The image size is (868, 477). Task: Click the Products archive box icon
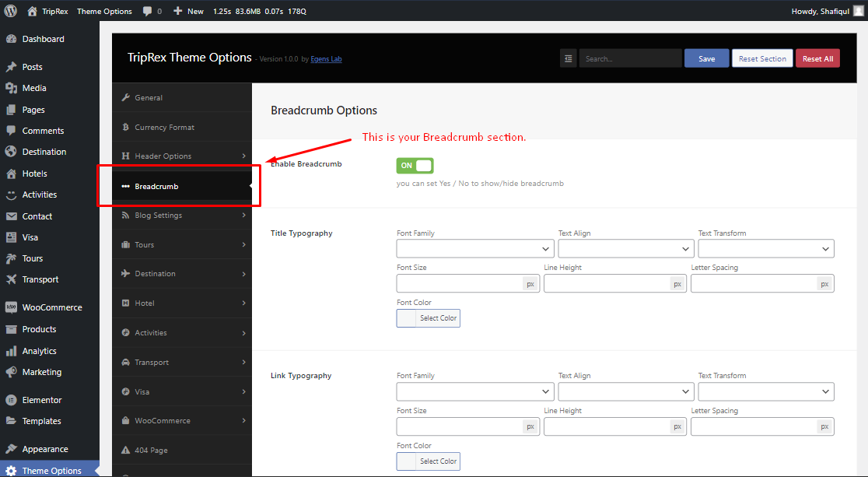(x=11, y=329)
